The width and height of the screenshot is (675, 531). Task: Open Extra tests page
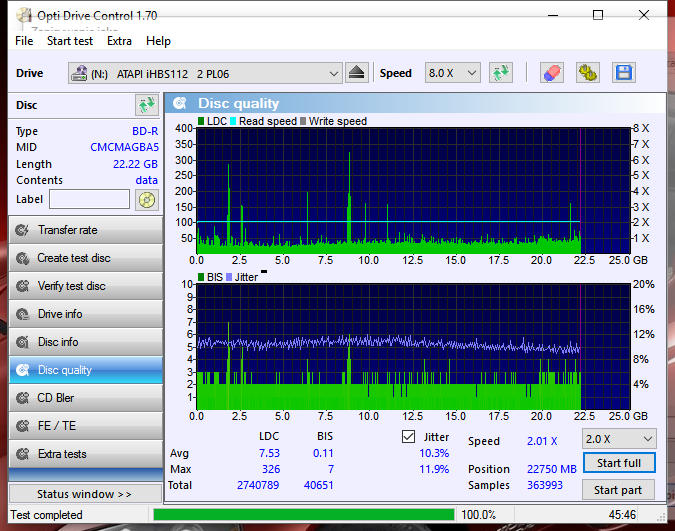86,454
